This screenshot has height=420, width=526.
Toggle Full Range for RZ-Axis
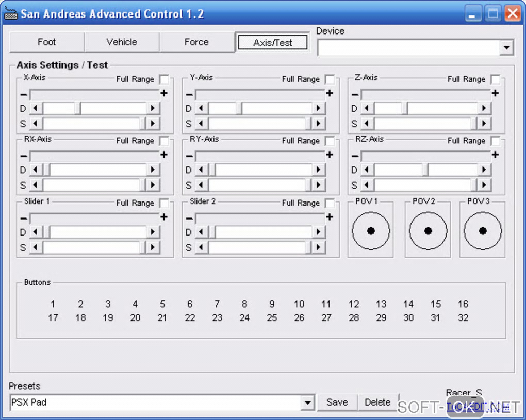coord(496,141)
